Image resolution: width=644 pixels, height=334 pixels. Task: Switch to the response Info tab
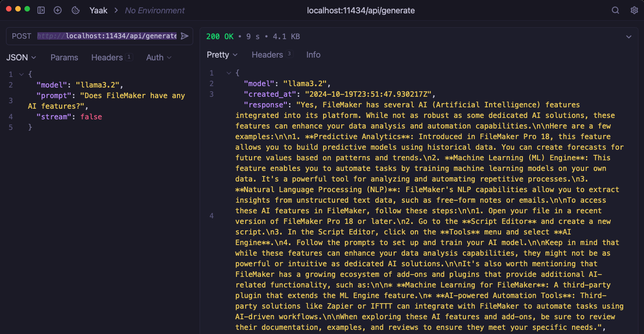(313, 55)
